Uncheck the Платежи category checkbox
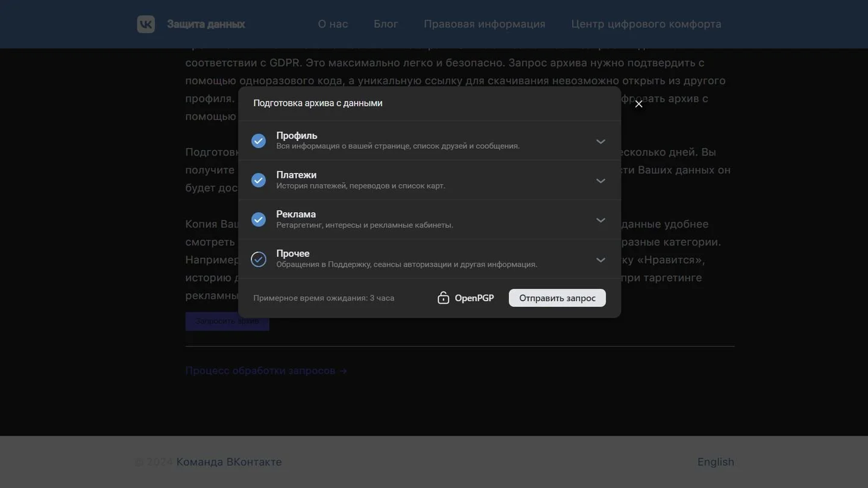868x488 pixels. pos(259,180)
